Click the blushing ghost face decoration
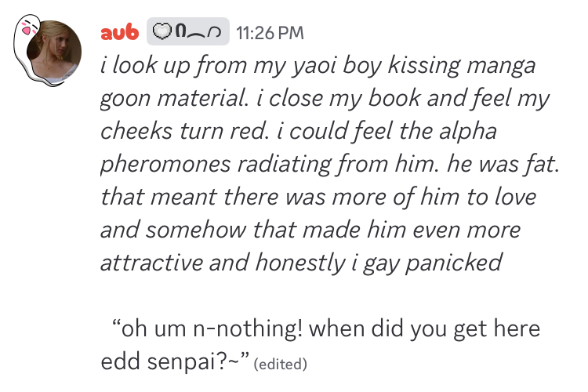This screenshot has width=588, height=392. (x=28, y=30)
